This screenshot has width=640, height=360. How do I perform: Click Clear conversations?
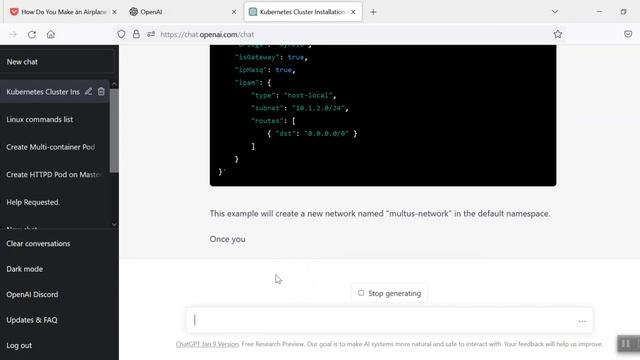coord(38,244)
